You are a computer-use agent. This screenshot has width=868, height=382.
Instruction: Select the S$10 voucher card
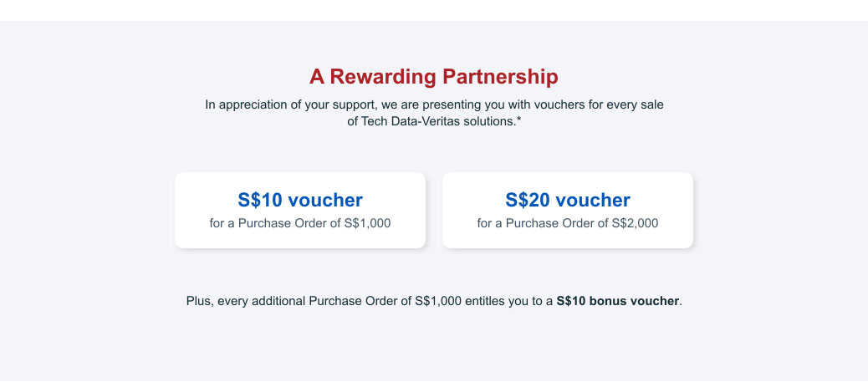[x=300, y=210]
